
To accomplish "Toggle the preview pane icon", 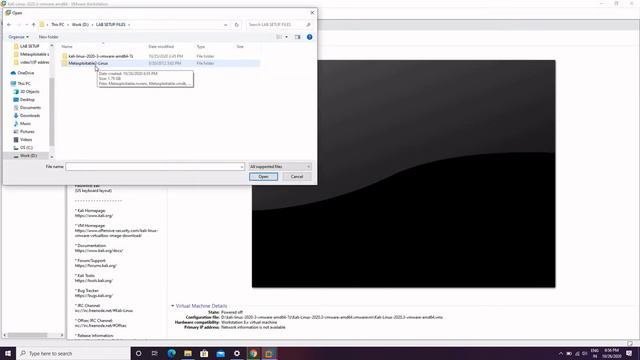I will click(298, 37).
